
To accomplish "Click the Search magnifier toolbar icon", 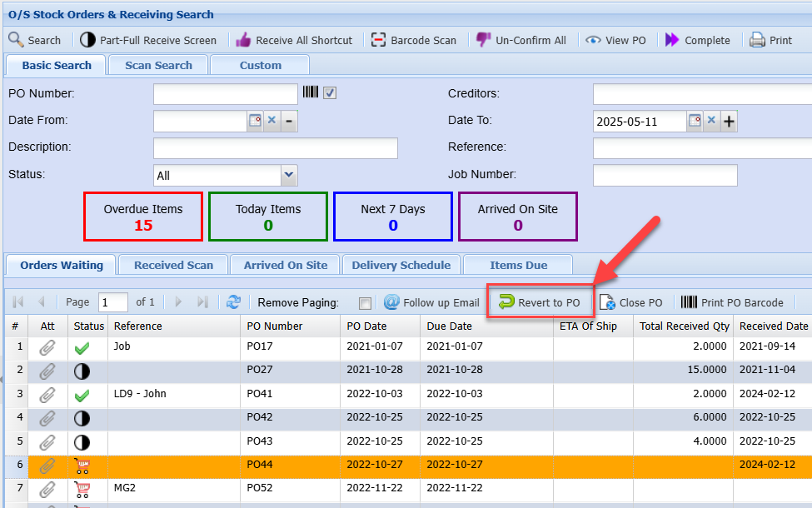I will click(16, 40).
